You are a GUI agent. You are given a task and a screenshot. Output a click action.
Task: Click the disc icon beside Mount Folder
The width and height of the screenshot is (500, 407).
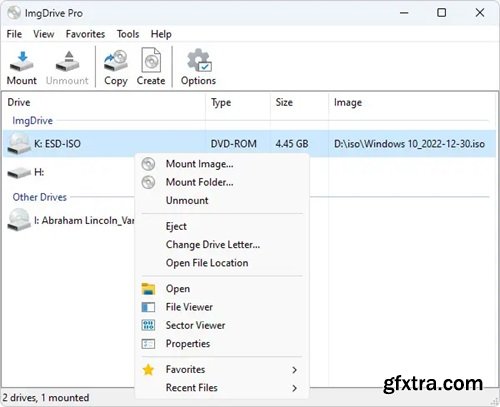pos(148,182)
